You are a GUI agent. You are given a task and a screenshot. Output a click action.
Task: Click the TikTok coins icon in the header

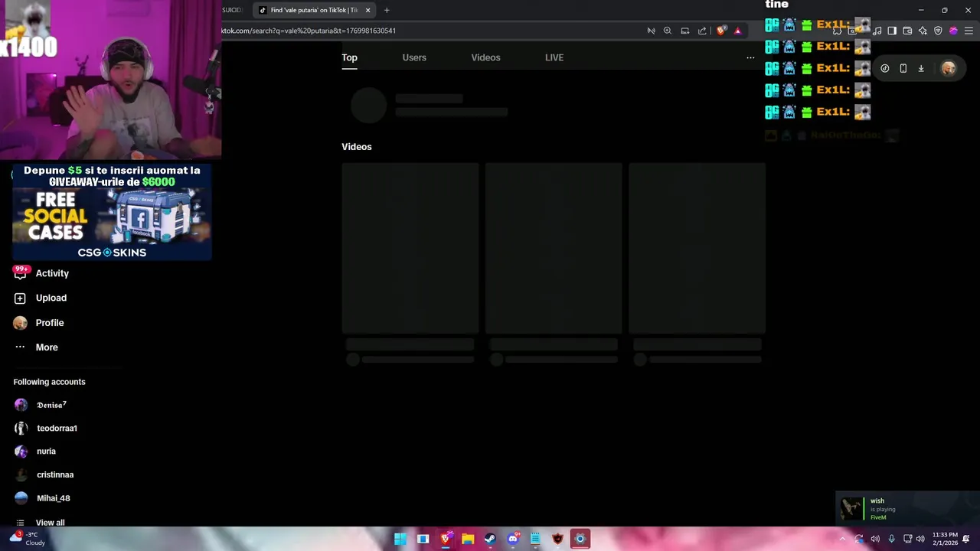(x=885, y=68)
